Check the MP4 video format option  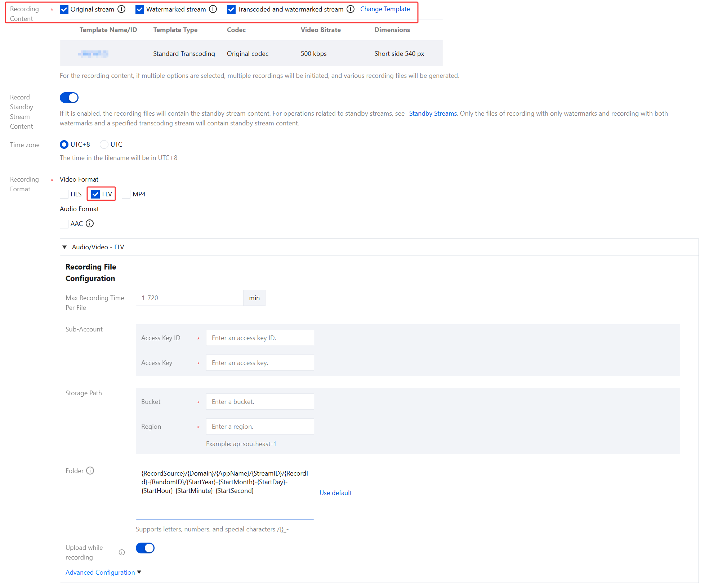(x=126, y=194)
